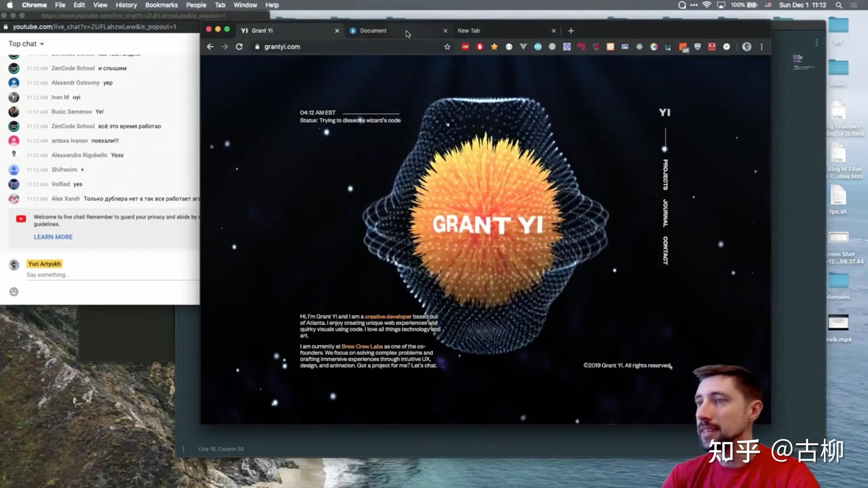Viewport: 868px width, 488px height.
Task: Click the FPS extension icon
Action: (x=538, y=47)
